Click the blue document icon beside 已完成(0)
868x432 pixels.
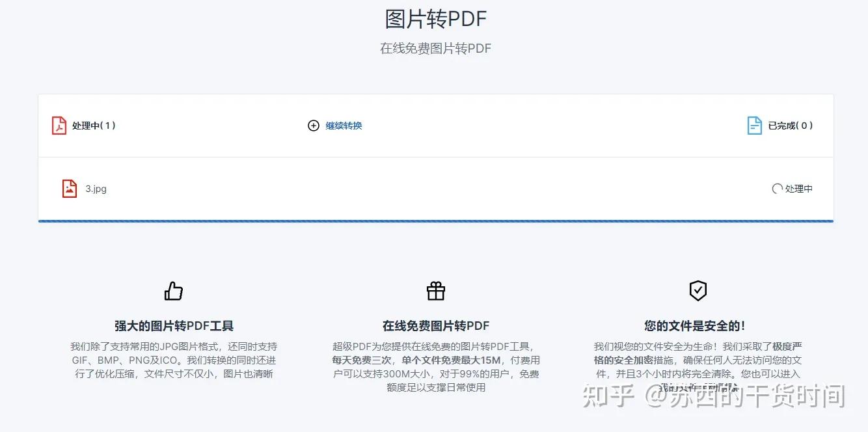[755, 125]
